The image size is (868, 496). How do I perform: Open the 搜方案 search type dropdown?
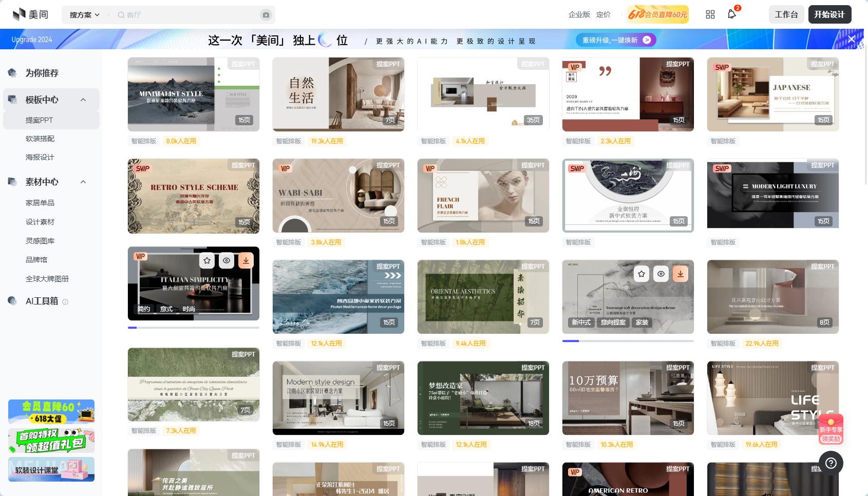click(85, 15)
